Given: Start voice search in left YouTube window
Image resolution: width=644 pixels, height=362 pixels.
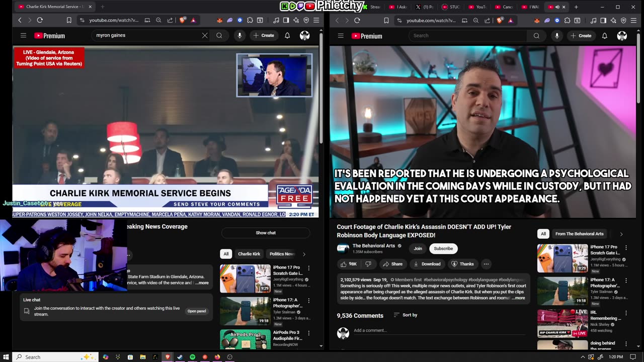Looking at the screenshot, I should 239,35.
